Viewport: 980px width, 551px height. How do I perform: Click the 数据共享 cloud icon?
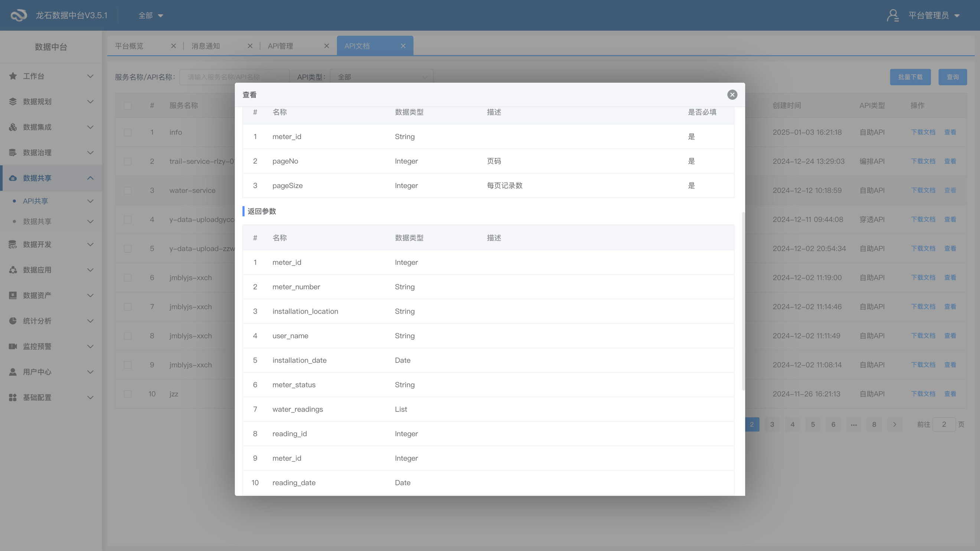click(13, 178)
